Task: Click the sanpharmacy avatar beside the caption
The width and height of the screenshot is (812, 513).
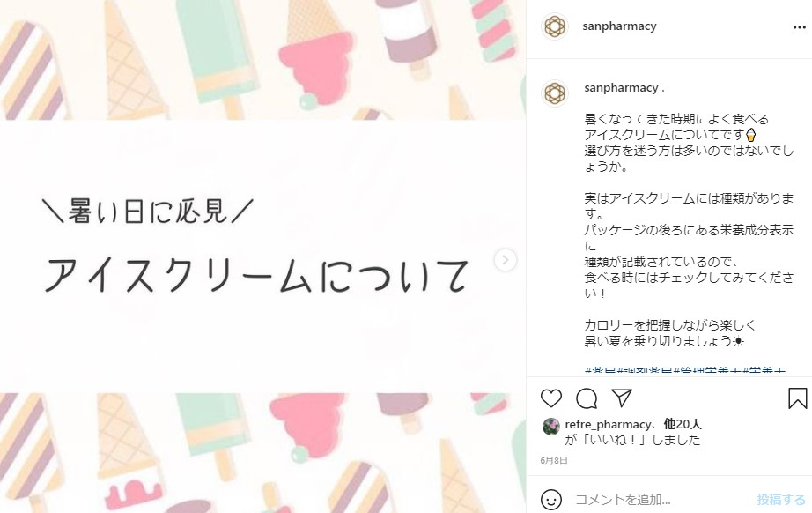Action: click(x=555, y=93)
